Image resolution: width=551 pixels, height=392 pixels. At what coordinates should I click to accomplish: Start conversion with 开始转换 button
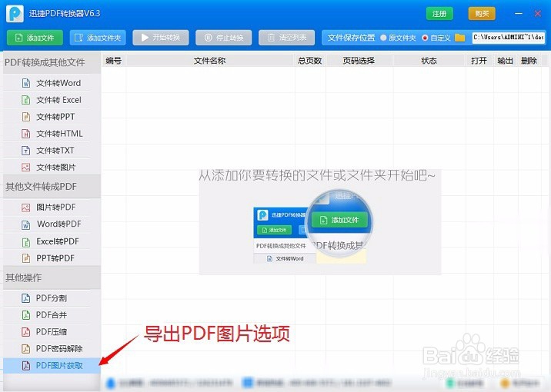point(161,38)
